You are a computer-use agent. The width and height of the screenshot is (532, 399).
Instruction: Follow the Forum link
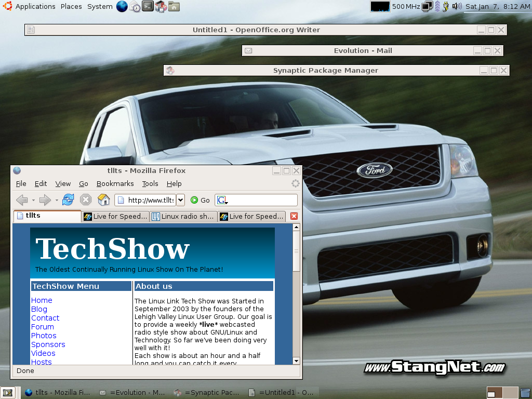(x=43, y=327)
